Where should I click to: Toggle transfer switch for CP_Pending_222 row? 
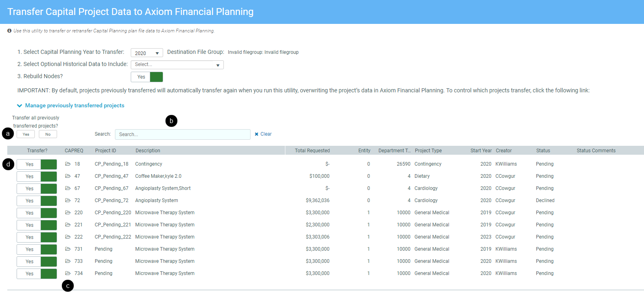coord(37,237)
